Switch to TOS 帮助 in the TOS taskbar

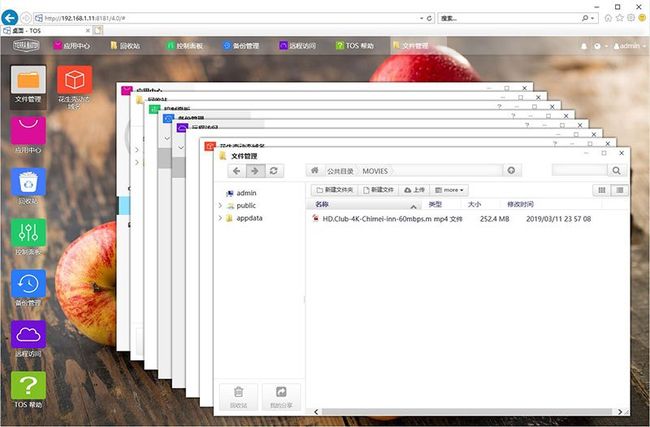[x=355, y=46]
